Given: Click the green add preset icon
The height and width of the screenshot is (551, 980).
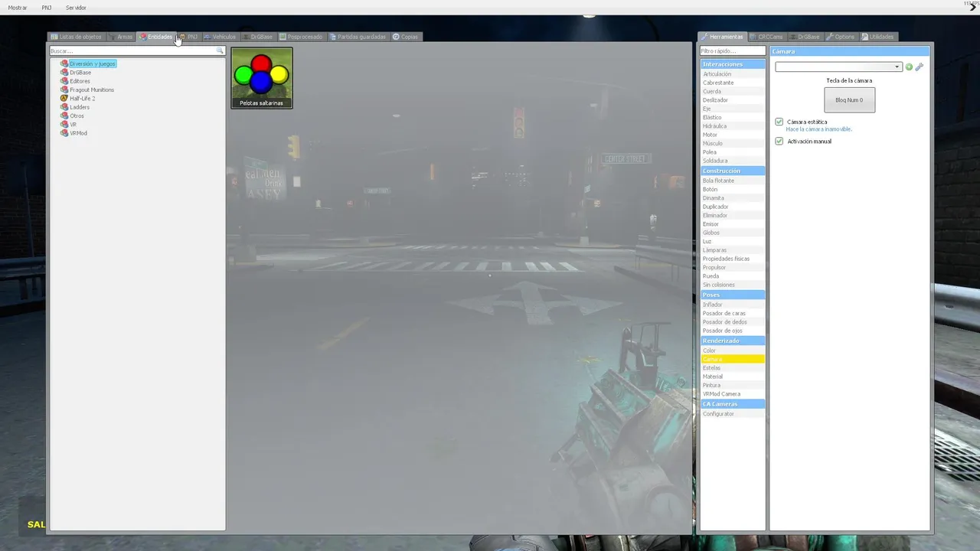Looking at the screenshot, I should (910, 67).
